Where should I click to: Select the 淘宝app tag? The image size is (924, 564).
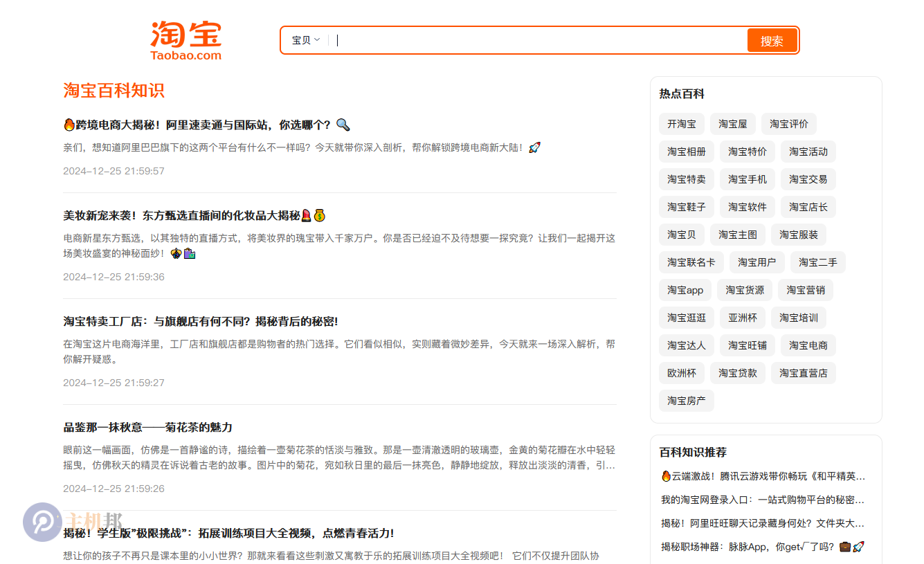pos(685,290)
